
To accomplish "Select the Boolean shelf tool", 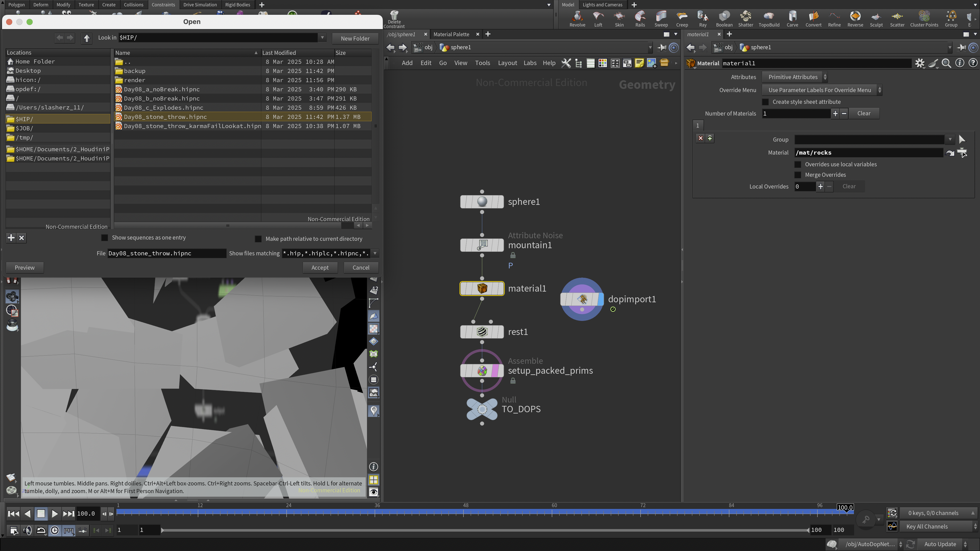I will [724, 19].
